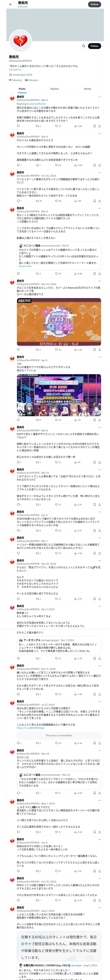The width and height of the screenshot is (110, 980).
Task: Open the 17 Following list
Action: tap(15, 80)
